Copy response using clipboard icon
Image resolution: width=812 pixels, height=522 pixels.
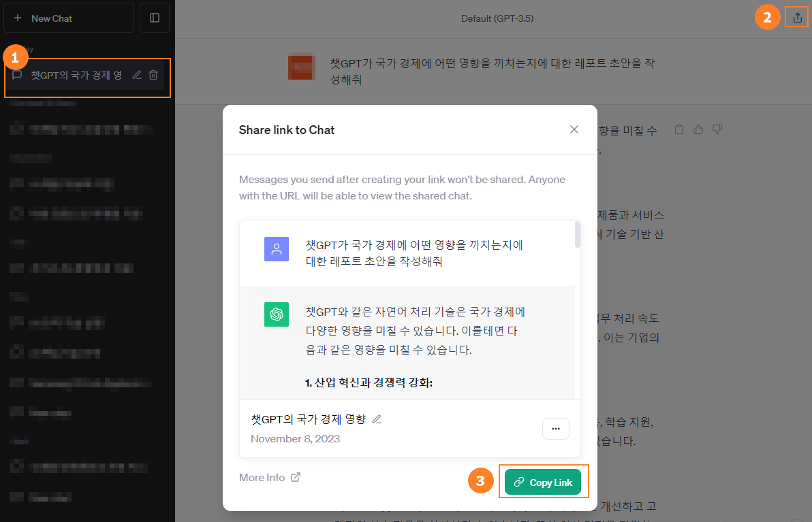click(x=679, y=129)
